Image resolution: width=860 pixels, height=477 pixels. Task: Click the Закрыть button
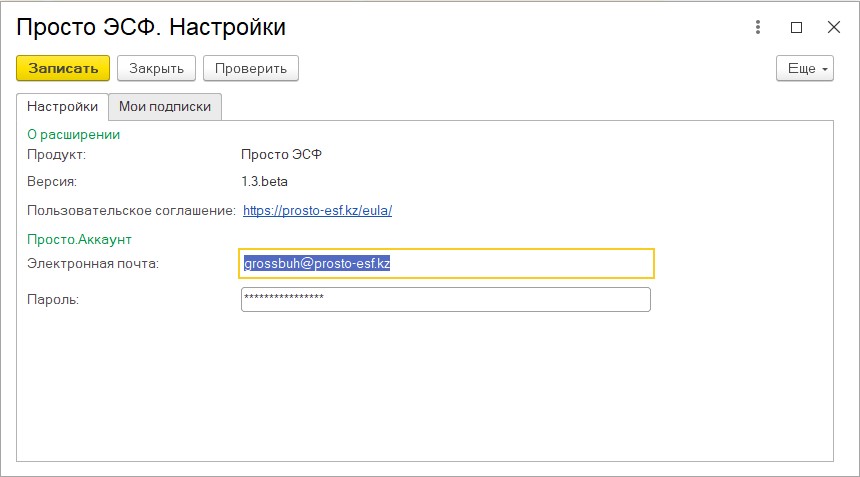pyautogui.click(x=156, y=69)
